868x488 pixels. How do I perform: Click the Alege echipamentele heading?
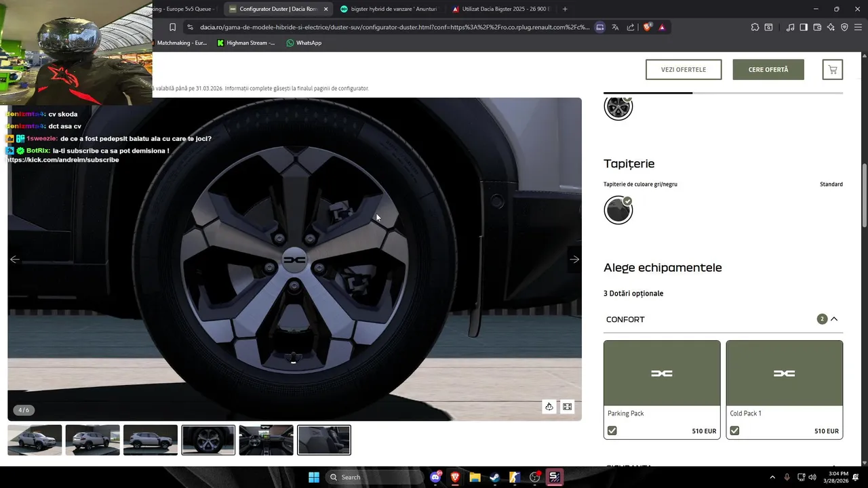pos(663,268)
